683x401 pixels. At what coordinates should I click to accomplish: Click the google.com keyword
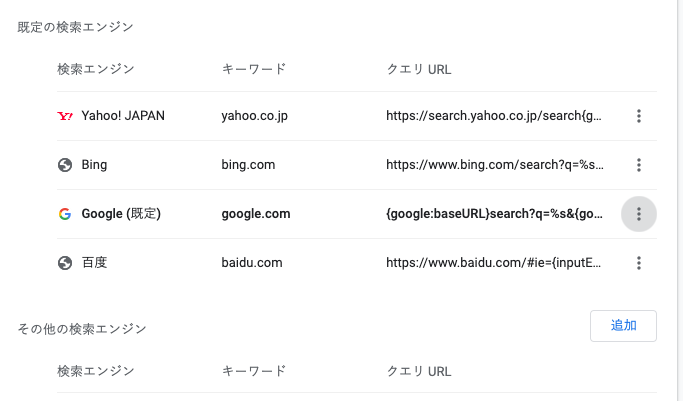point(256,214)
